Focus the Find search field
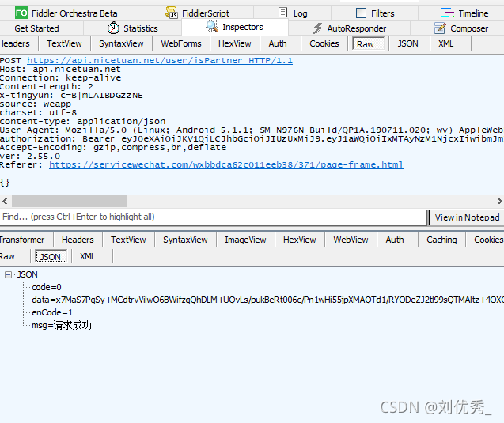This screenshot has width=504, height=423. 214,217
